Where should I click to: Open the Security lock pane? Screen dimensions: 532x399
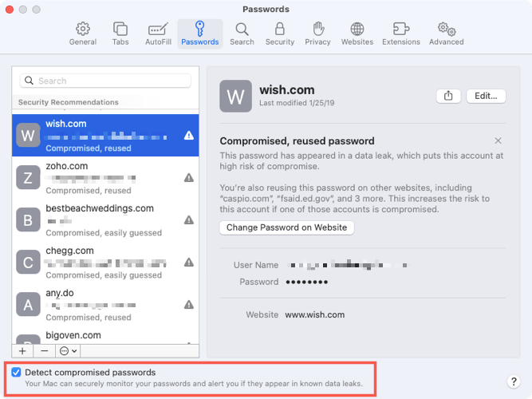pos(280,34)
